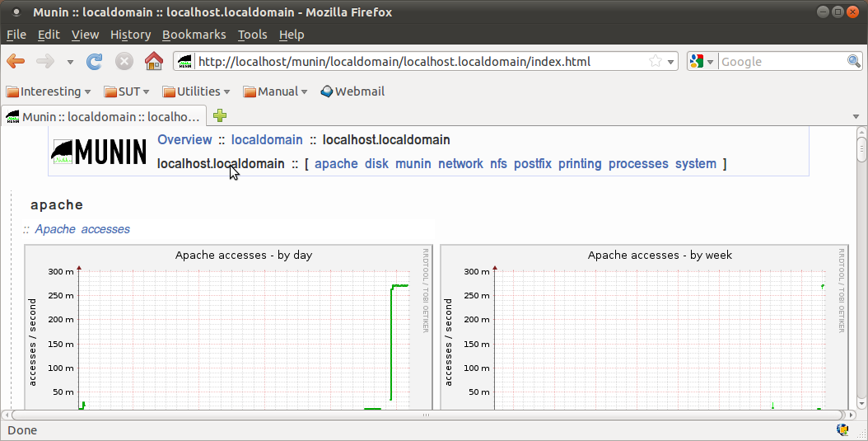Click the scroll right arrow on horizontal scrollbar
The image size is (868, 441).
(850, 415)
